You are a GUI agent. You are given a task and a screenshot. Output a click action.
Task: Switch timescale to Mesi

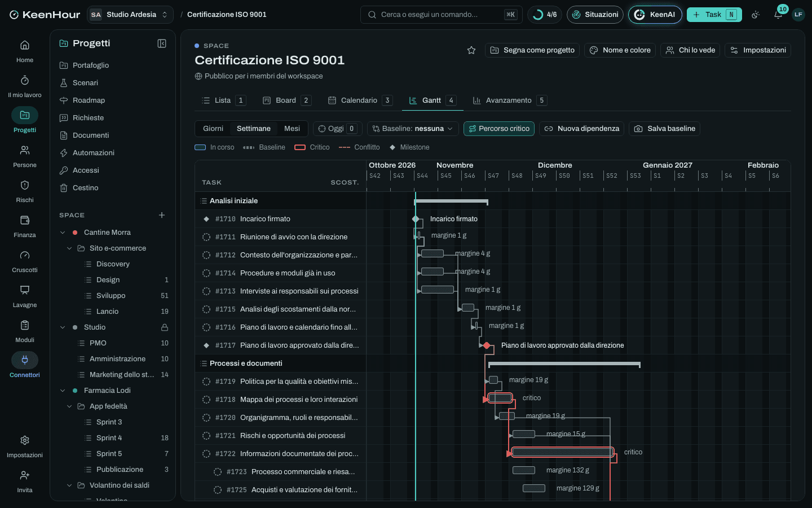pos(292,129)
